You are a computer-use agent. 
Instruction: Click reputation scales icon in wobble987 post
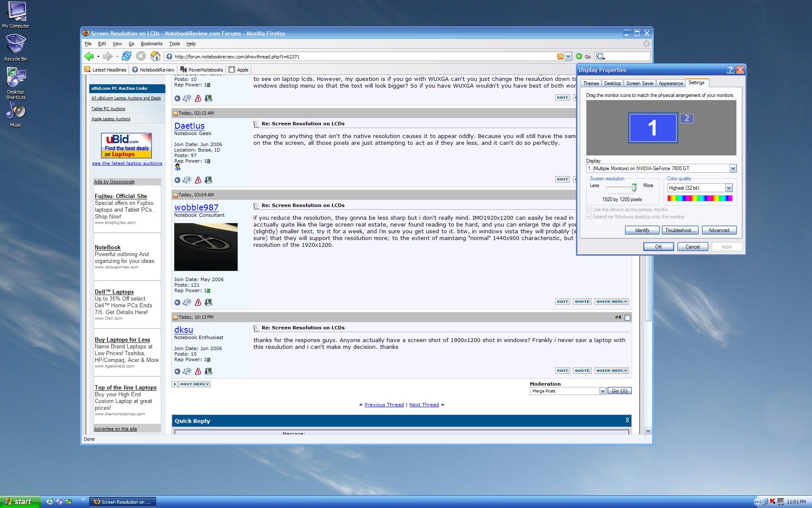187,302
